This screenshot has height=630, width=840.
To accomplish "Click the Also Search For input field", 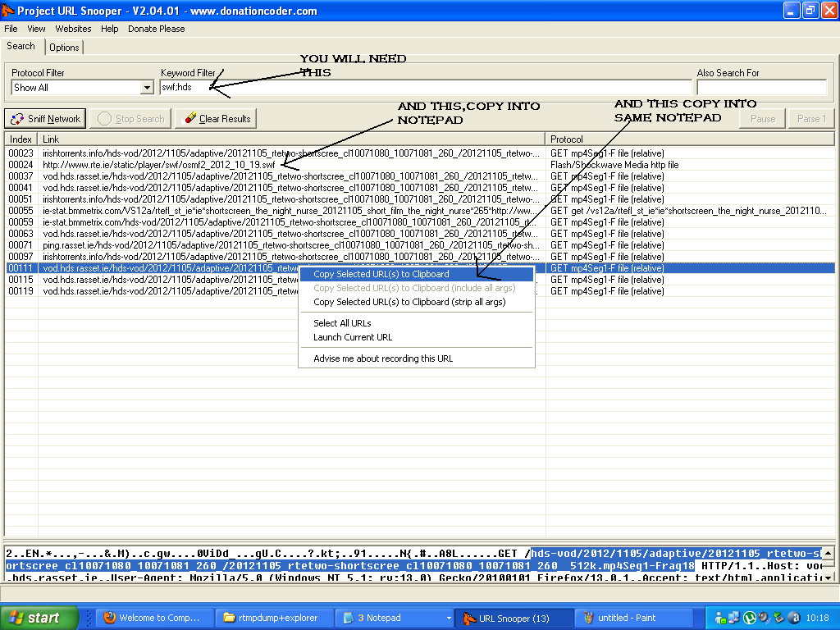I will pos(762,87).
